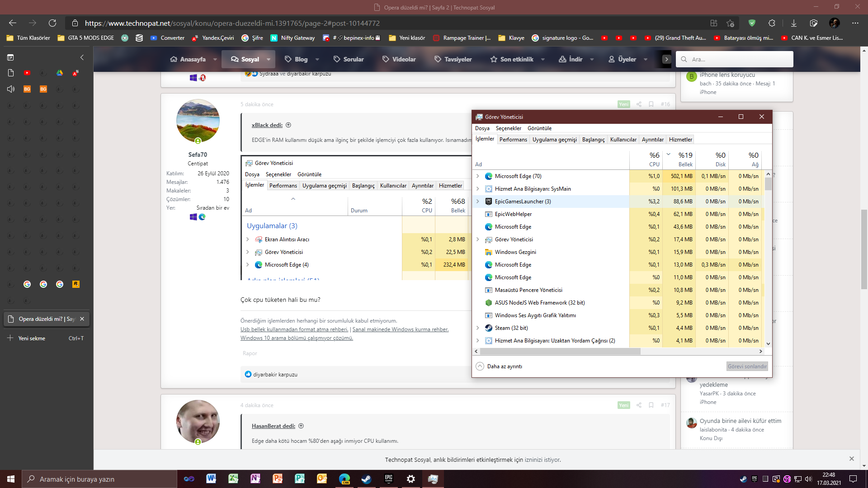Open Epic Games Launcher taskbar icon
This screenshot has width=868, height=488.
tap(388, 479)
